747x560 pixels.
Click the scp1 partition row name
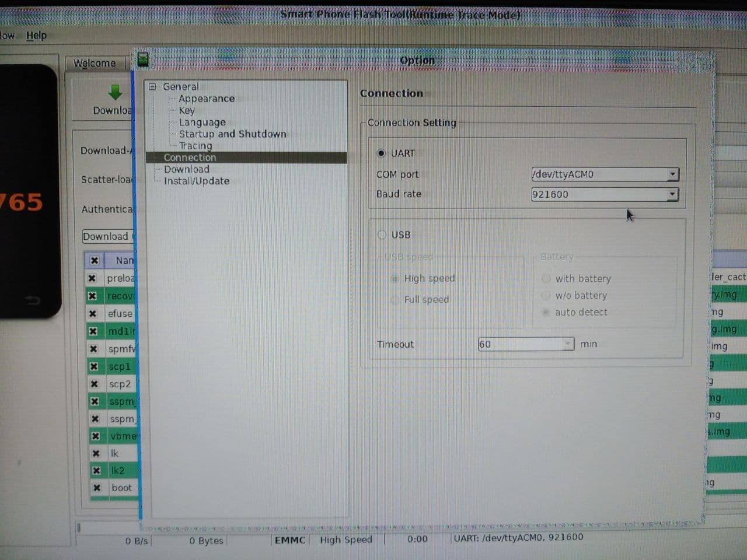pos(120,366)
